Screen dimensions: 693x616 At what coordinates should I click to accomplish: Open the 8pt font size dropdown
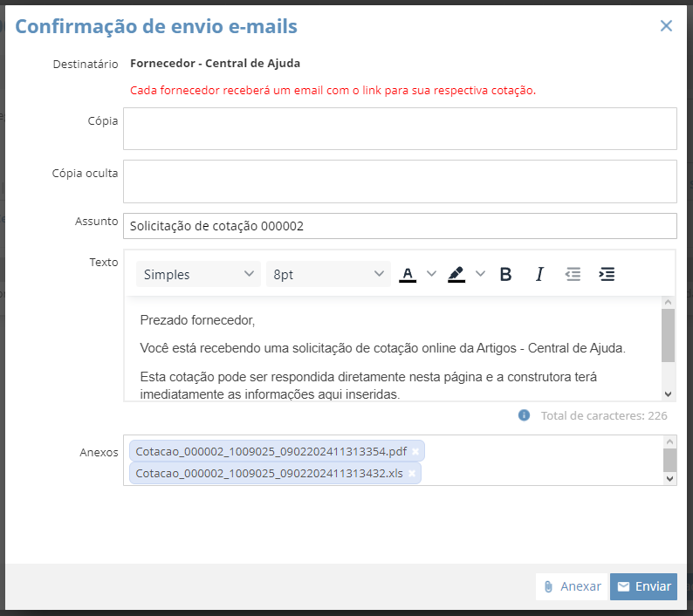[x=328, y=275]
